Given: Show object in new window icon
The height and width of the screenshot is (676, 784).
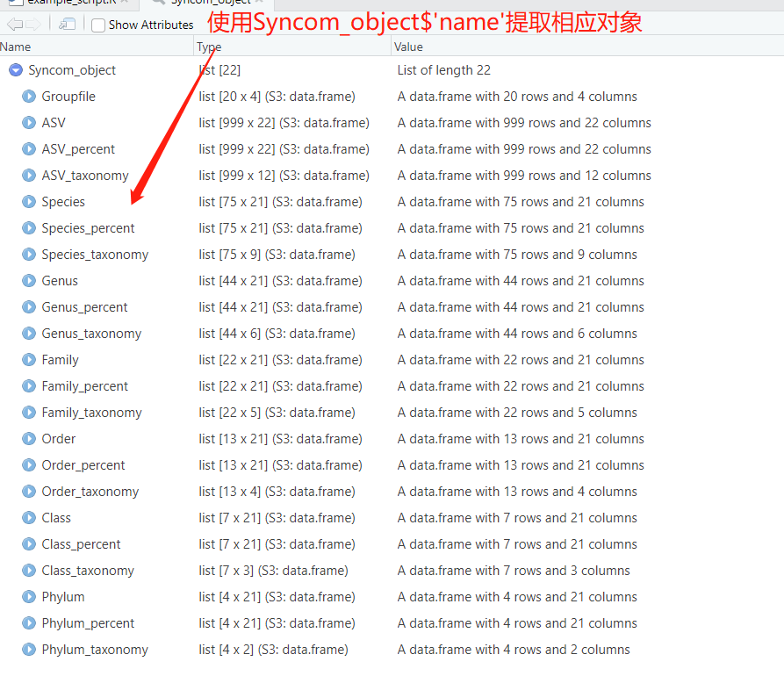Looking at the screenshot, I should [x=67, y=25].
